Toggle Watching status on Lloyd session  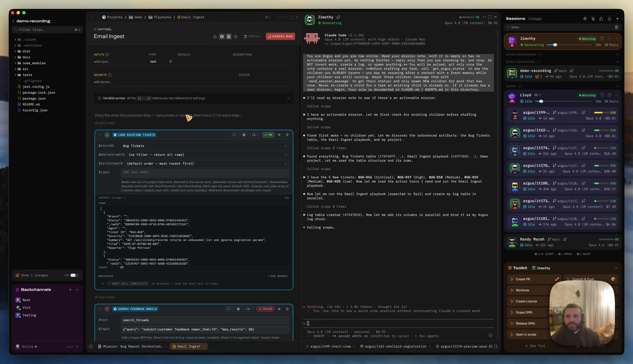[x=587, y=95]
